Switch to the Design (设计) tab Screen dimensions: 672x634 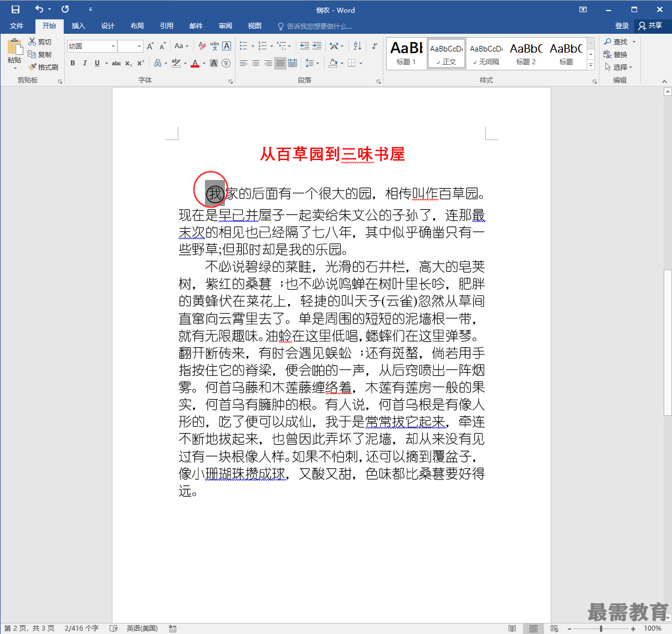coord(108,26)
